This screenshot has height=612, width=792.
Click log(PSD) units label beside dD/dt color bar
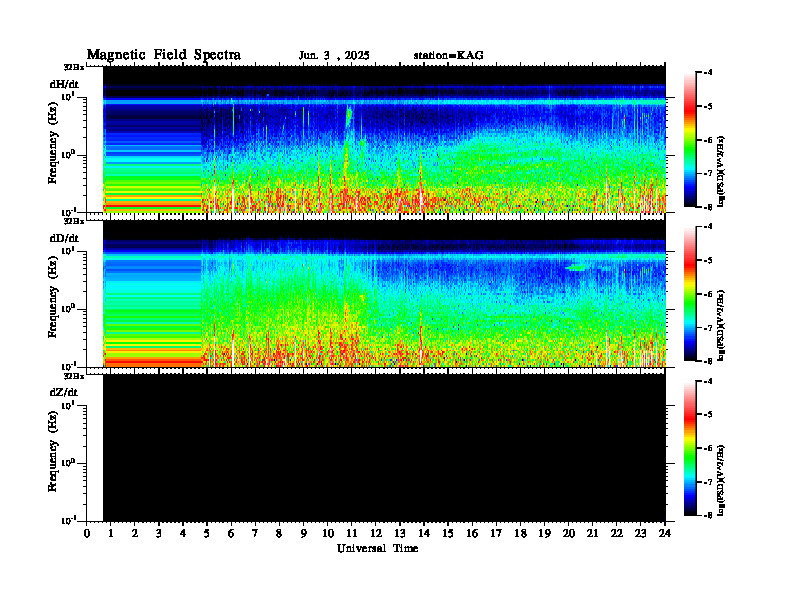pos(722,326)
